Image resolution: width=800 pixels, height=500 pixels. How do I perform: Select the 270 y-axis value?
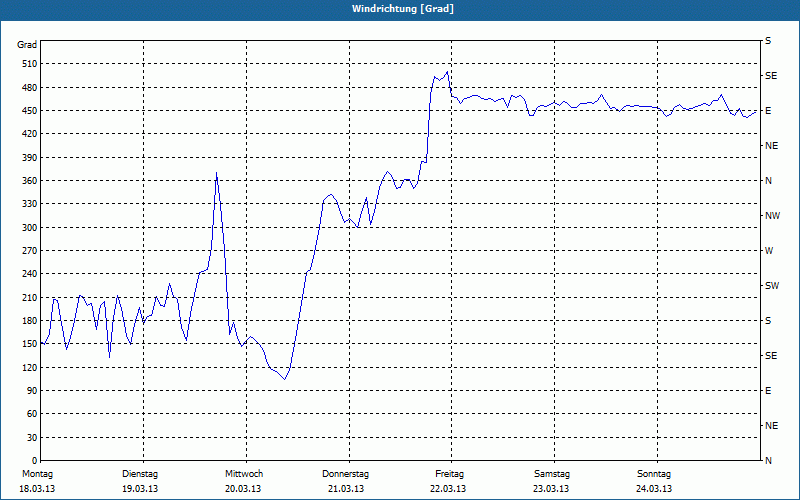pyautogui.click(x=30, y=251)
